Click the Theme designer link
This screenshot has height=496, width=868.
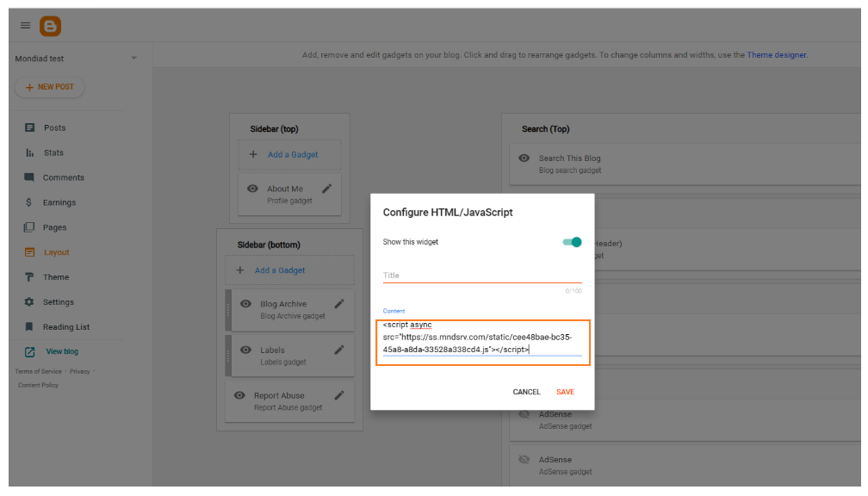pos(776,55)
